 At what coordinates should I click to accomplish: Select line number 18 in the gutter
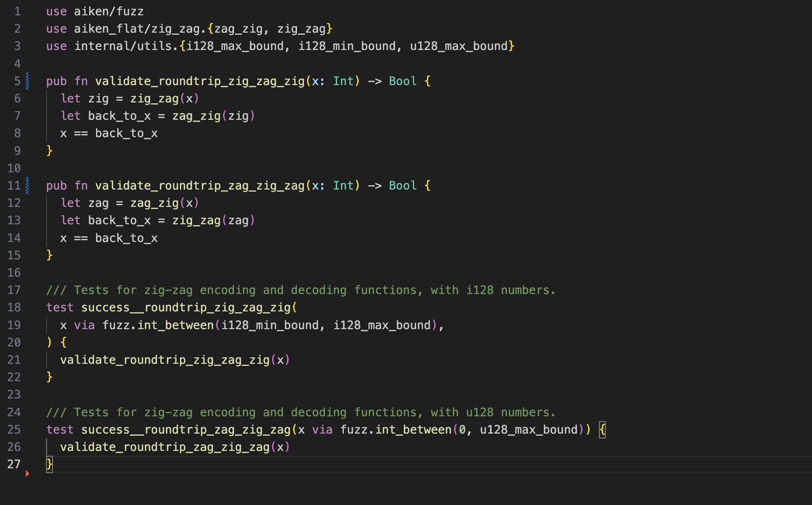click(x=16, y=308)
